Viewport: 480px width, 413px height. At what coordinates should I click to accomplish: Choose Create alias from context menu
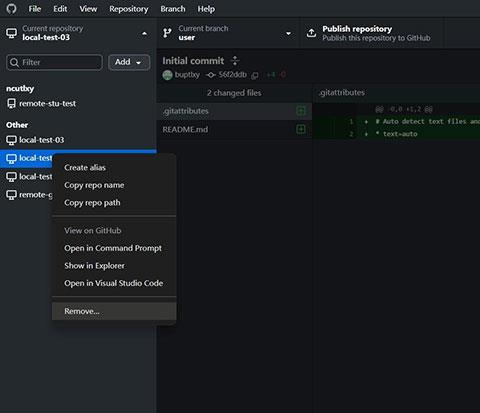(x=114, y=167)
